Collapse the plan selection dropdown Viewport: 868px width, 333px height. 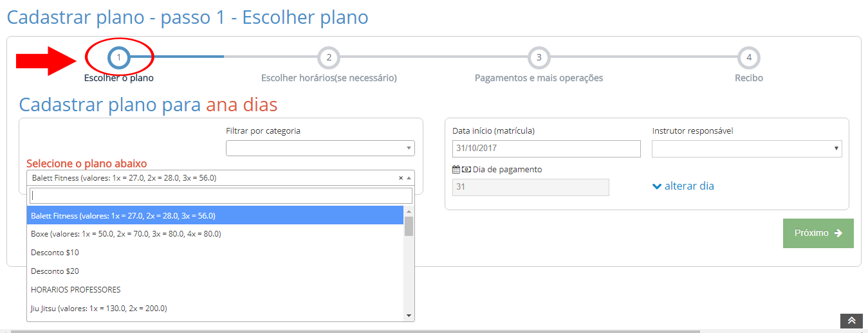pyautogui.click(x=409, y=178)
